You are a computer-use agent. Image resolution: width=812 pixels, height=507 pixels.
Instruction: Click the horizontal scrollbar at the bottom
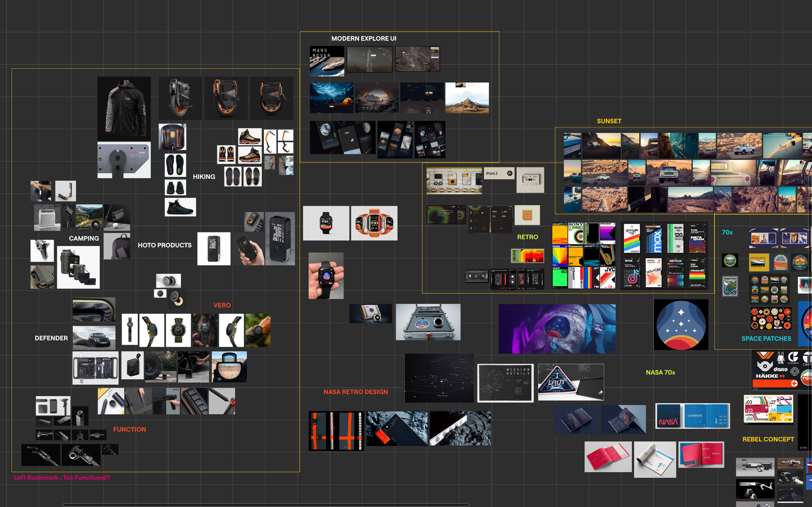tap(266, 505)
